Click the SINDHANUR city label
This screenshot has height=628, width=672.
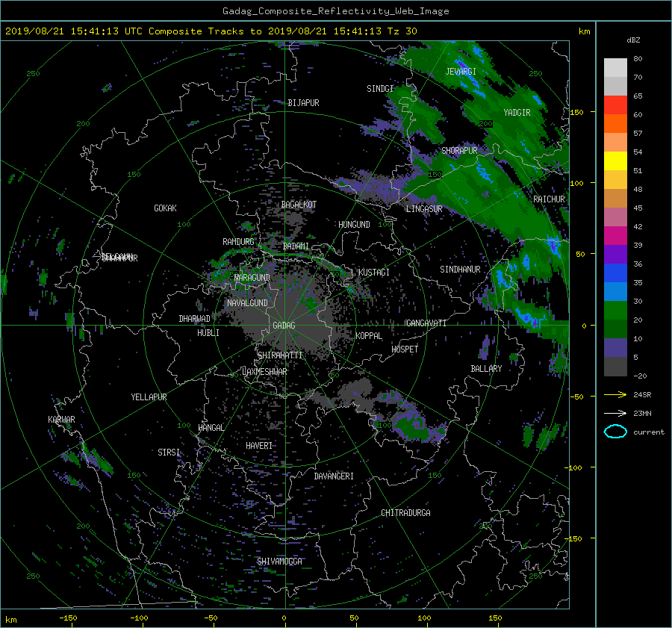(x=460, y=270)
